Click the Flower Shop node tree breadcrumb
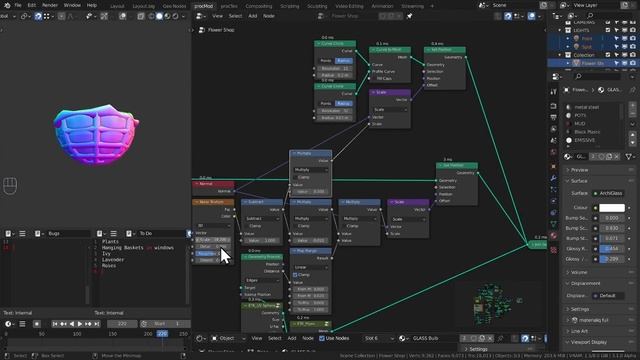The height and width of the screenshot is (360, 640). [x=221, y=30]
